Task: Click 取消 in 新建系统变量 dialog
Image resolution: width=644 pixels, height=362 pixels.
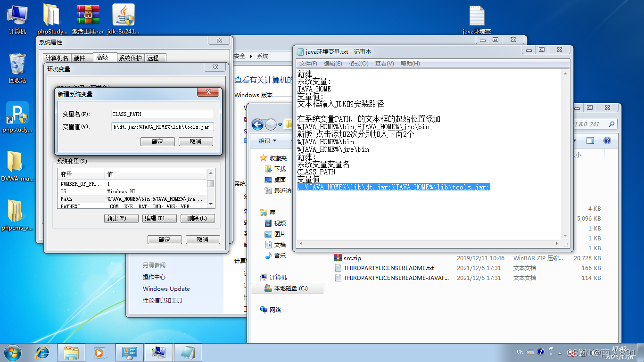Action: 196,141
